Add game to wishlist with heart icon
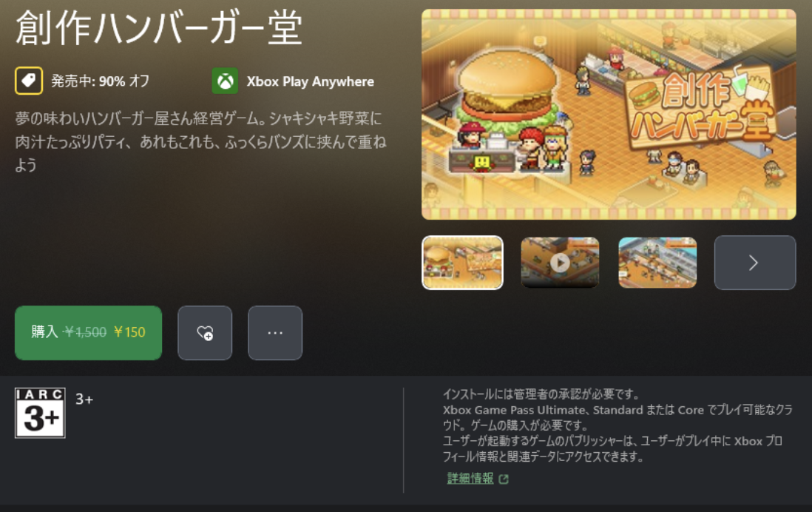 click(205, 333)
